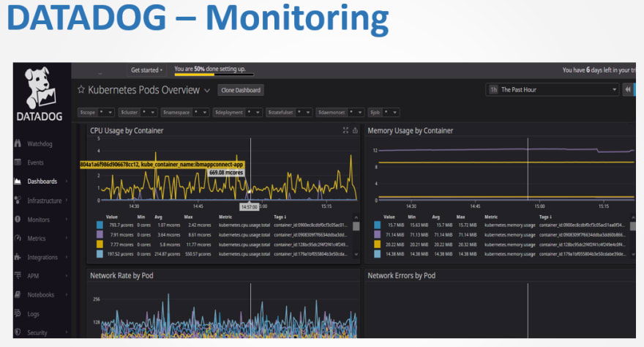
Task: Select the Watchdog menu label
Action: [40, 143]
